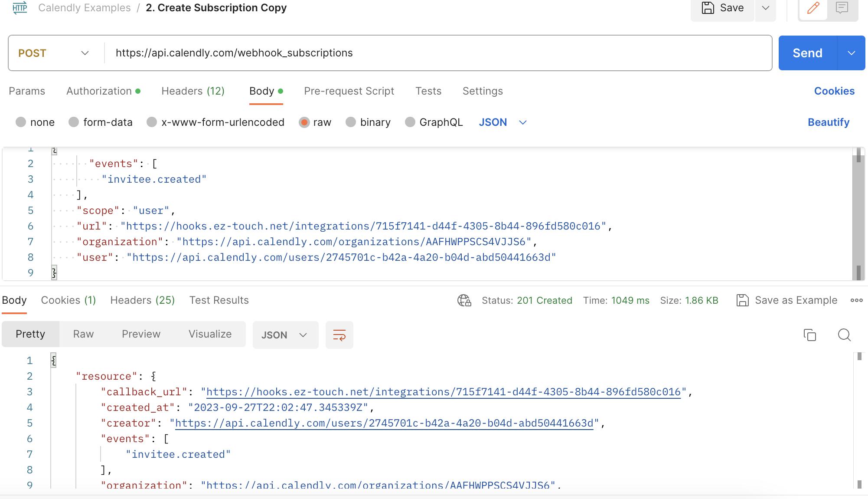The width and height of the screenshot is (868, 499).
Task: Select the form-data radio button
Action: point(74,122)
